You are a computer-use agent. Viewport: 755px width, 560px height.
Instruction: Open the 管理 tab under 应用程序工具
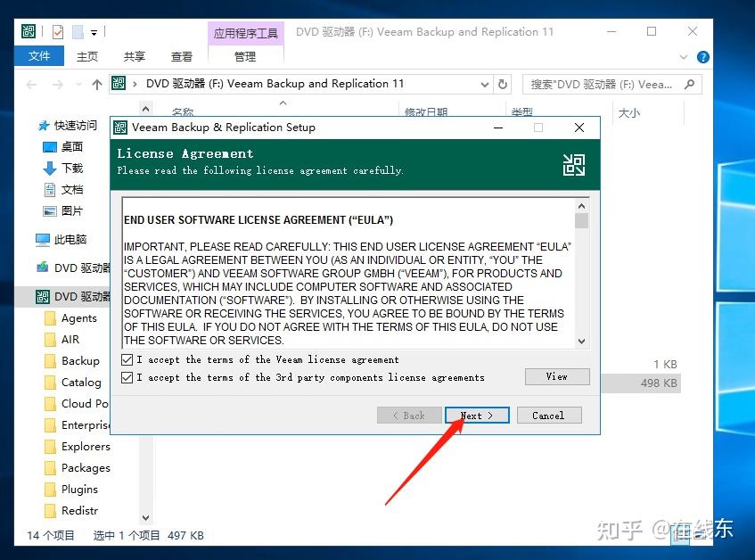click(x=245, y=55)
